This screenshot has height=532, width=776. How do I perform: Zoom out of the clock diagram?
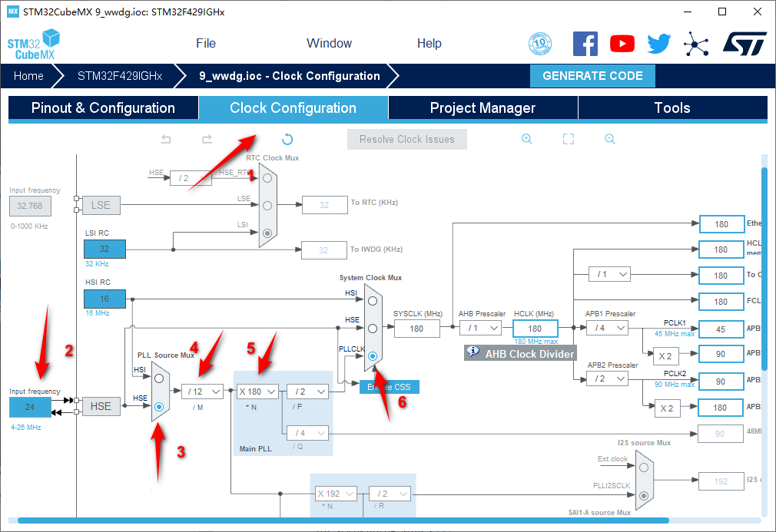click(x=609, y=139)
